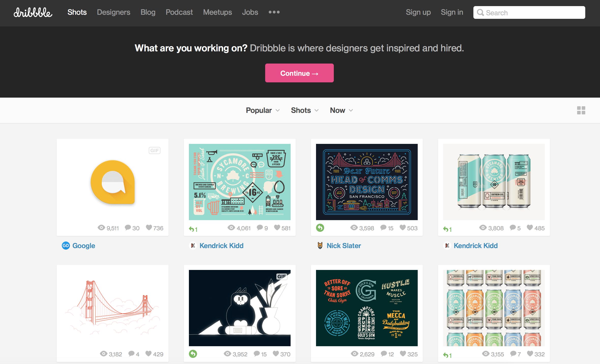This screenshot has height=364, width=600.
Task: Open the colorful cans grid thumbnail
Action: 494,308
